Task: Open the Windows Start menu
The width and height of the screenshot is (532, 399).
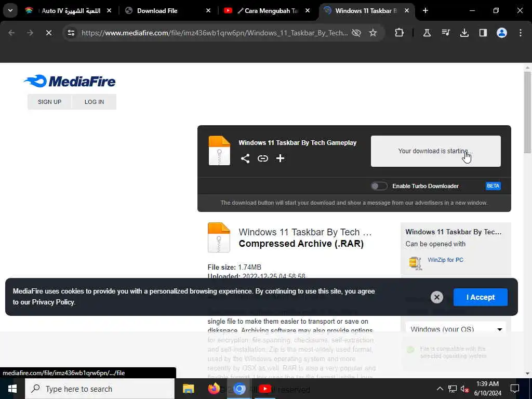Action: [x=12, y=389]
